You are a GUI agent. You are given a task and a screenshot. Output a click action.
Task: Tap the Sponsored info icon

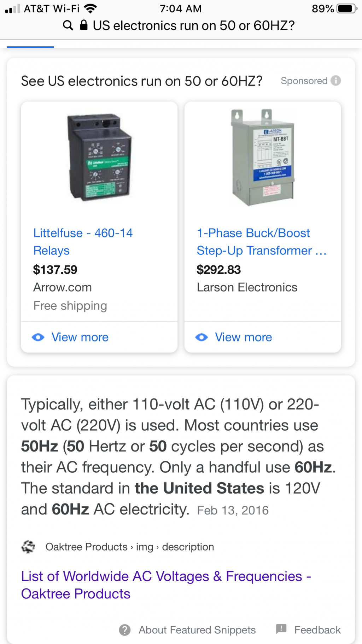tap(336, 81)
